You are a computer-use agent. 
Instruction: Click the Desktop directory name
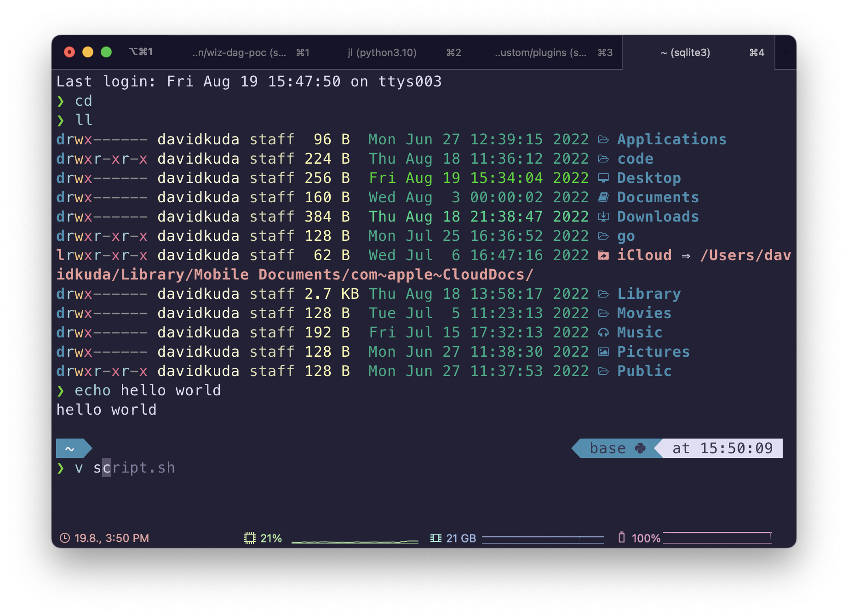point(649,178)
